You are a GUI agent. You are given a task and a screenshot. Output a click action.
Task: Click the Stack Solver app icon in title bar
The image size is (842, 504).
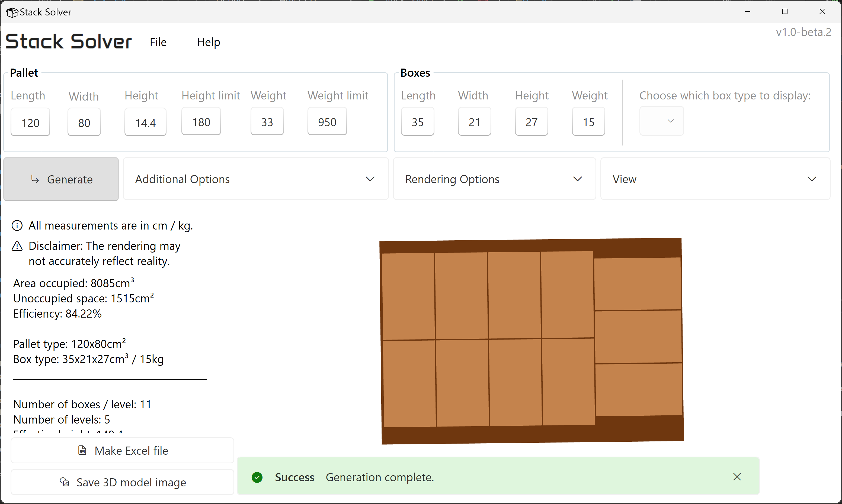coord(12,12)
